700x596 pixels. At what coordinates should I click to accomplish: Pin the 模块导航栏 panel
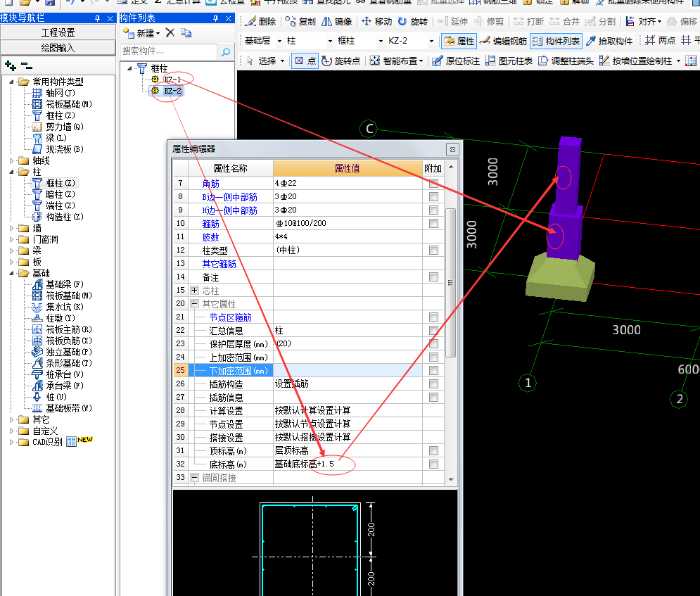[x=97, y=18]
